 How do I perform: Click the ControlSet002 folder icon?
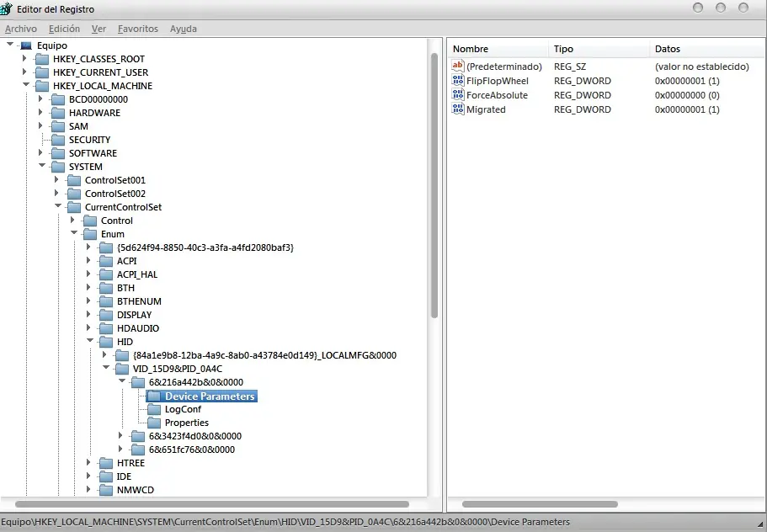pyautogui.click(x=74, y=194)
